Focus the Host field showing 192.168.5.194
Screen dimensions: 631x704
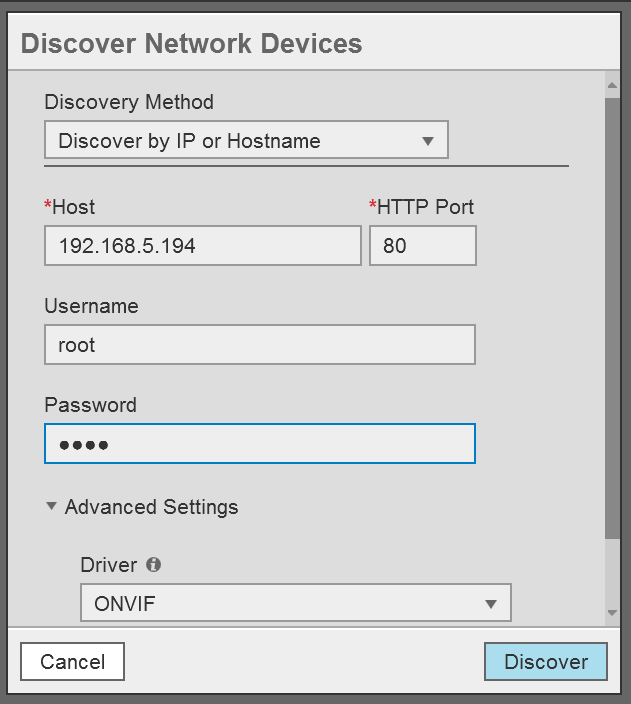pos(202,245)
